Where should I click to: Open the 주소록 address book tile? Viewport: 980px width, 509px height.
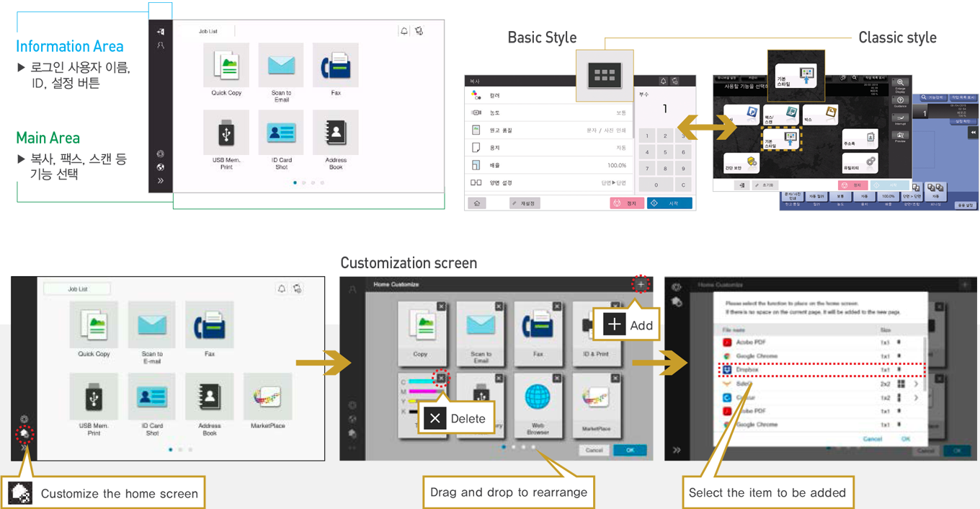pyautogui.click(x=860, y=139)
